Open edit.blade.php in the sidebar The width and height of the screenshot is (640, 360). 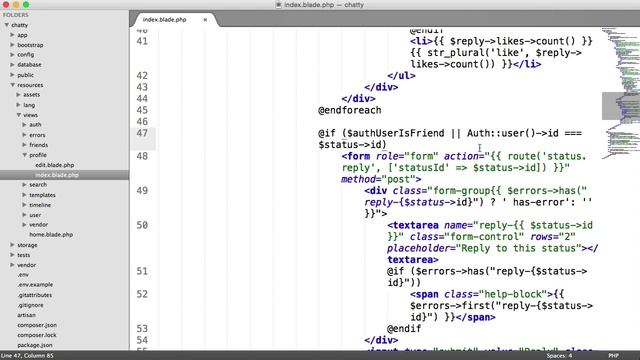click(55, 165)
